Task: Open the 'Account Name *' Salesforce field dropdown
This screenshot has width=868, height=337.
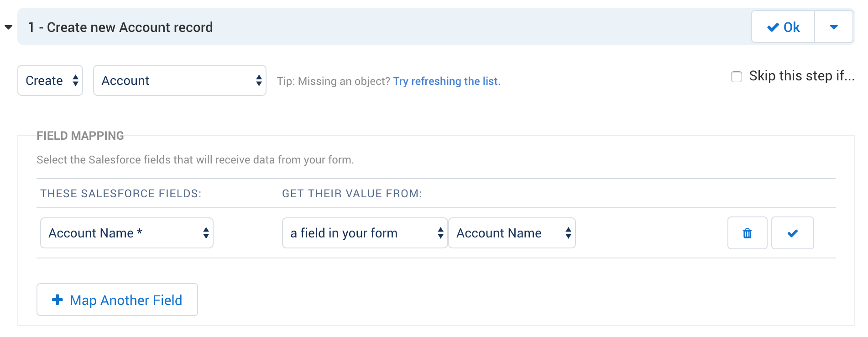Action: pos(127,233)
